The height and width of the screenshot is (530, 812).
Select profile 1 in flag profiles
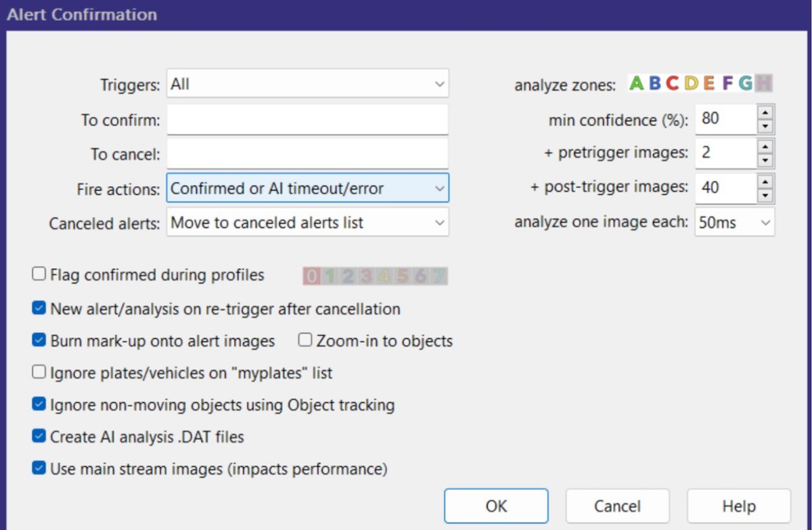click(329, 276)
